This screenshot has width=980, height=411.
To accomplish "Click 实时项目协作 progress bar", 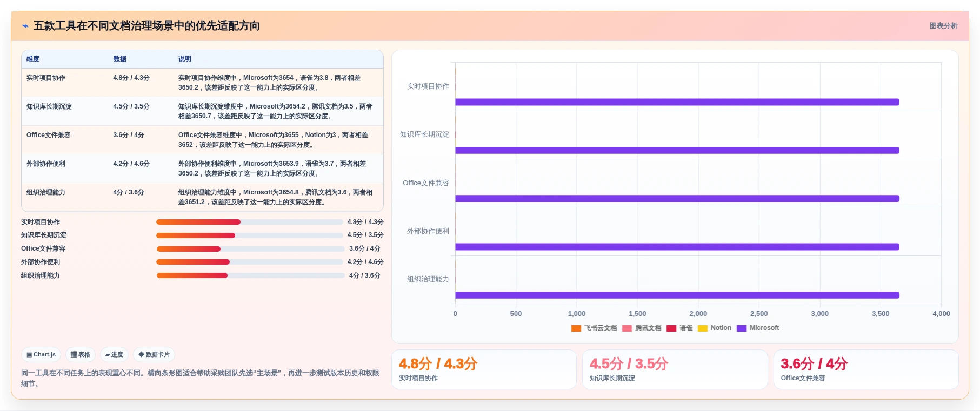I will 250,222.
